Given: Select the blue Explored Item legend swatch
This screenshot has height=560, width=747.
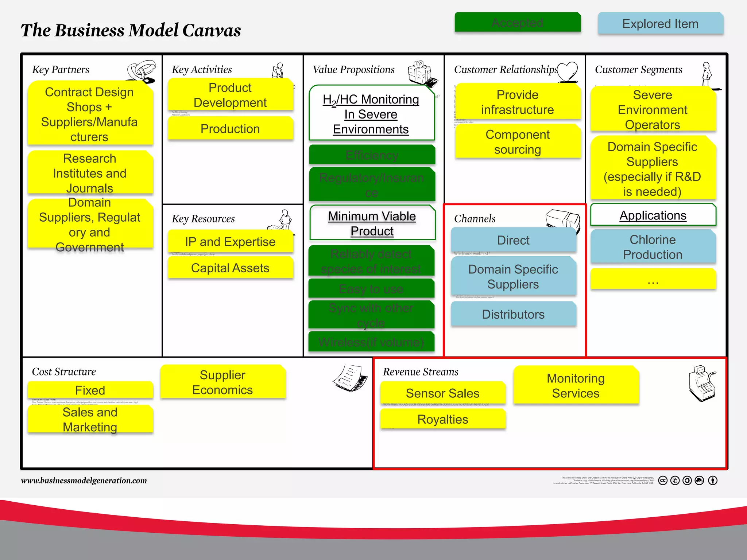Looking at the screenshot, I should coord(661,23).
